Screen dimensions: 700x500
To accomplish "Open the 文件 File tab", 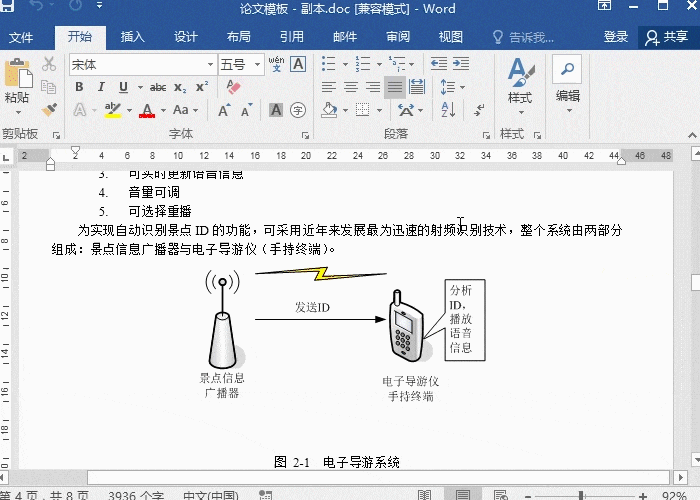I will coord(21,38).
